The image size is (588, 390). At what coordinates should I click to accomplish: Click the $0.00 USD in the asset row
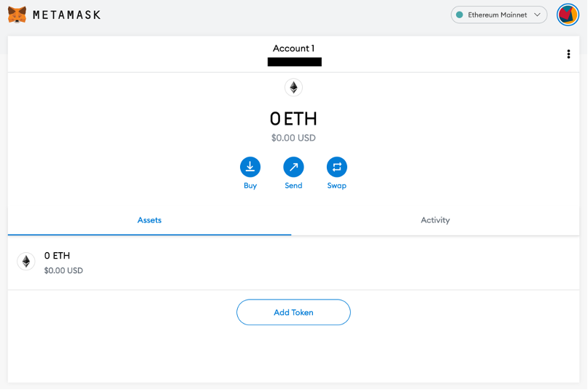click(63, 270)
